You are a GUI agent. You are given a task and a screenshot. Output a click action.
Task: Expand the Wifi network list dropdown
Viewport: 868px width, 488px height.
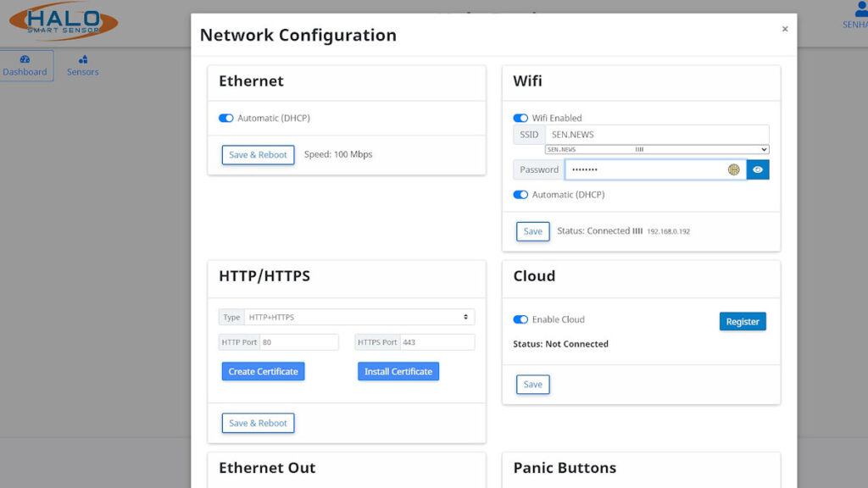pos(657,150)
